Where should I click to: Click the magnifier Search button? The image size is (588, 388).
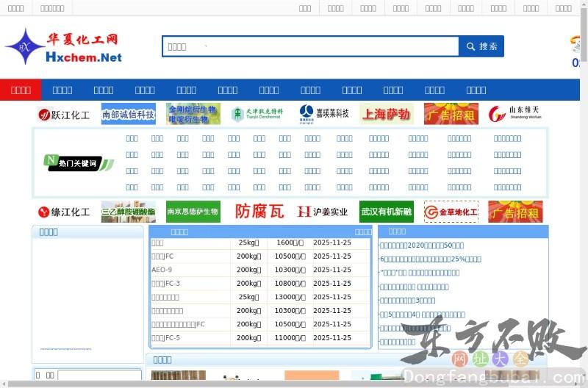(x=481, y=46)
